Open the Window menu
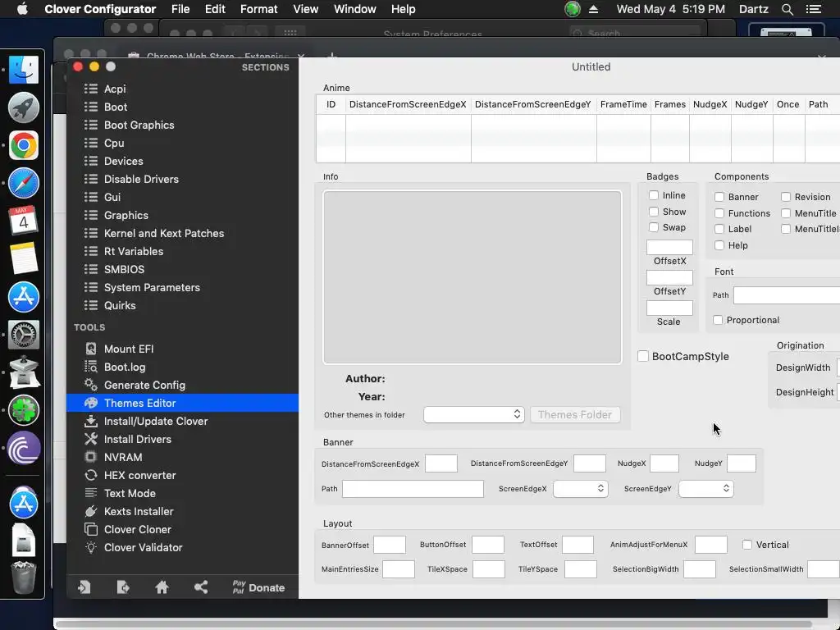Screen dimensions: 840x630 click(355, 9)
